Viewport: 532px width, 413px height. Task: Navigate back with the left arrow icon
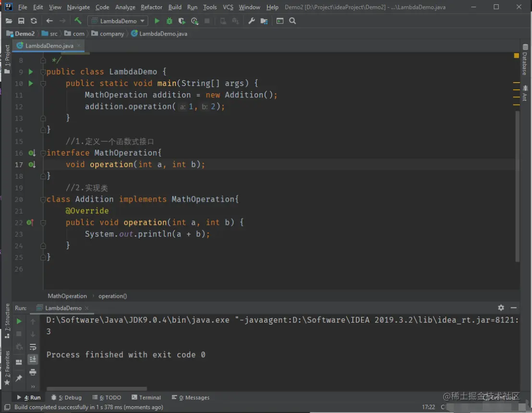(x=49, y=21)
